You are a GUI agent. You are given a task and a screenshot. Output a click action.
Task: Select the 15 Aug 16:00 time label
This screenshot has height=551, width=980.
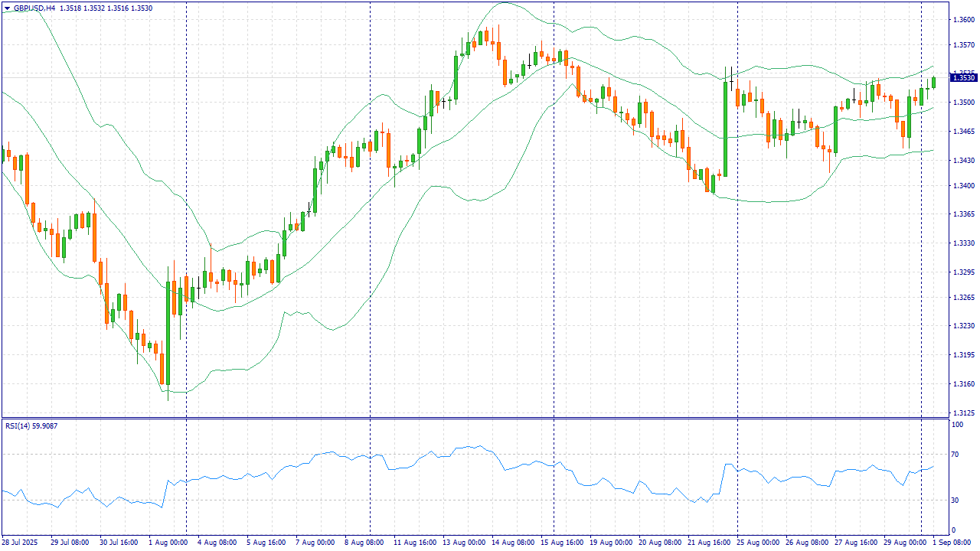click(560, 543)
